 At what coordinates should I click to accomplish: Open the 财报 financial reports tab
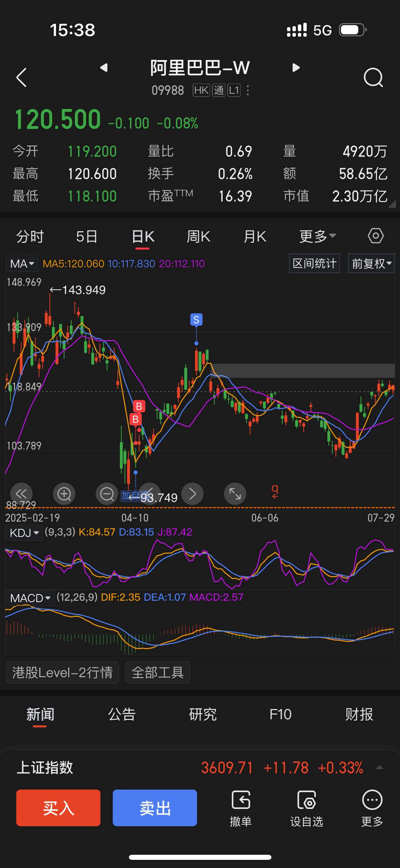(x=359, y=714)
